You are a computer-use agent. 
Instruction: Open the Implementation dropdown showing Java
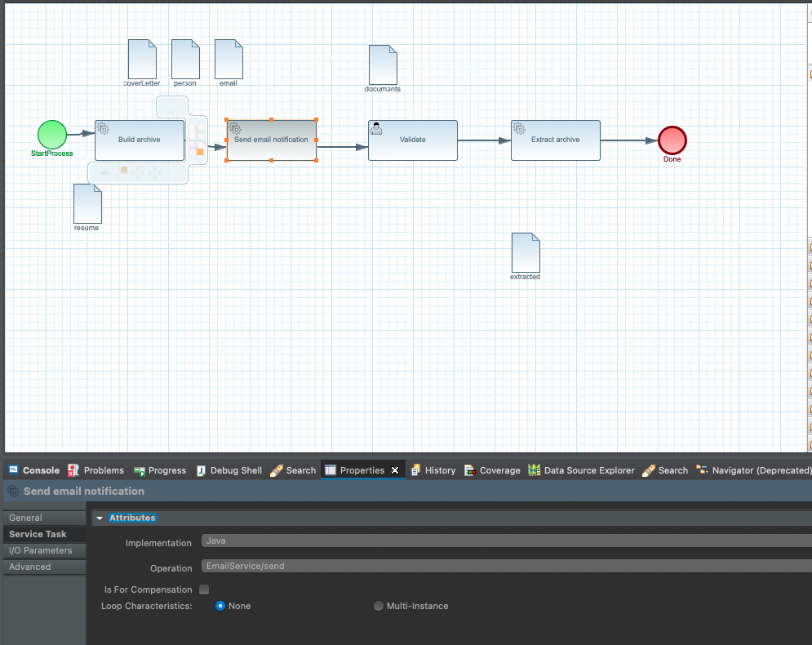point(504,541)
